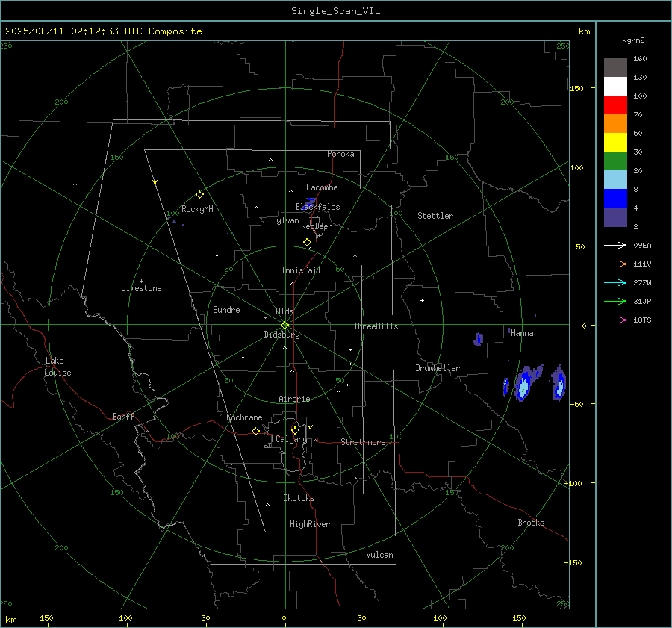Click the HighRiver city label

310,524
